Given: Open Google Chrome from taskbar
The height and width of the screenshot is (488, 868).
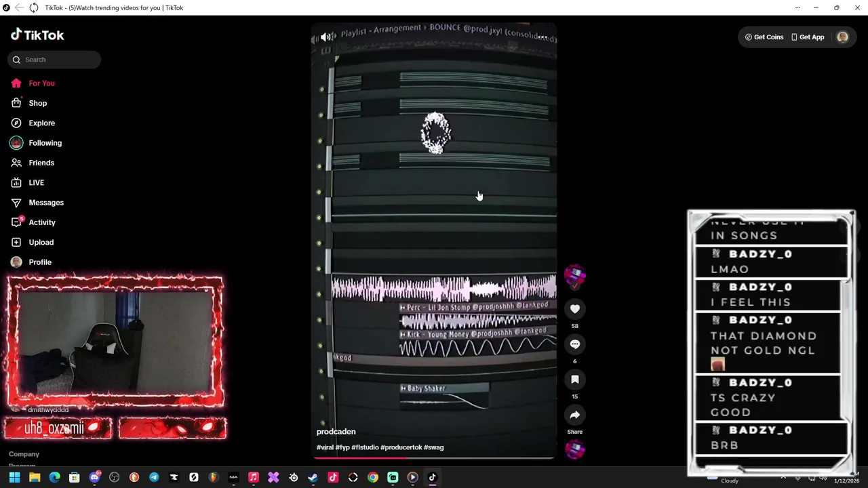Looking at the screenshot, I should (373, 477).
